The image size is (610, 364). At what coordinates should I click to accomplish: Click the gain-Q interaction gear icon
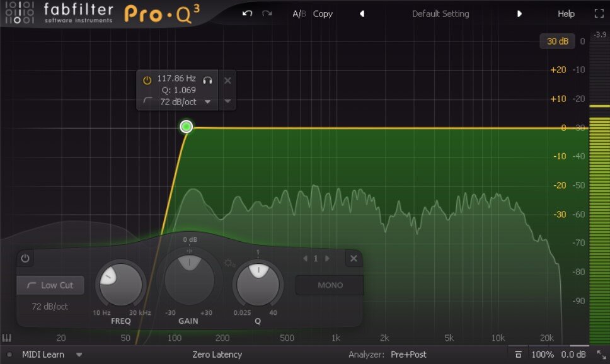tap(229, 263)
